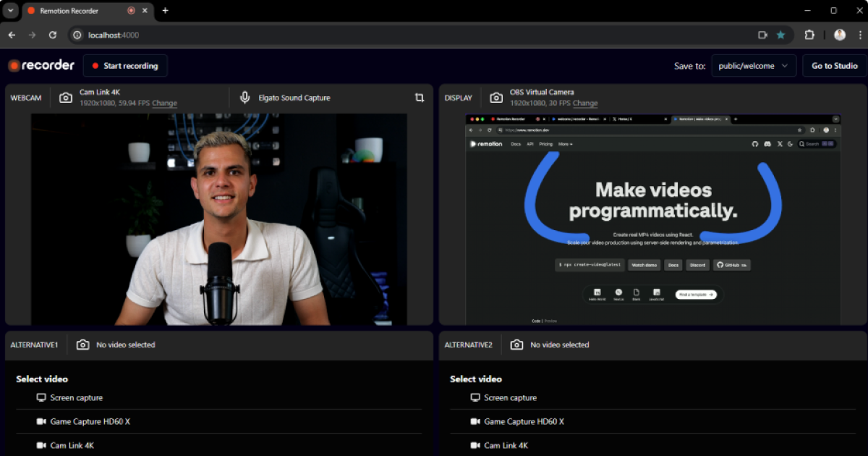Go to Studio
The width and height of the screenshot is (868, 456).
point(834,66)
